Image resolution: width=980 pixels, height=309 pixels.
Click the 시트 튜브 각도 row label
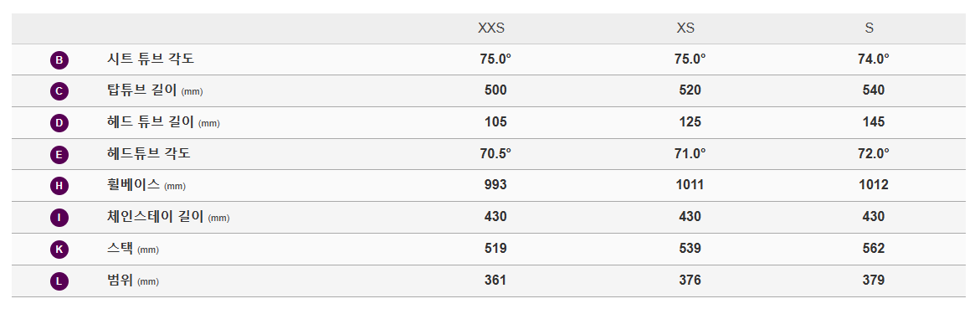pos(151,59)
